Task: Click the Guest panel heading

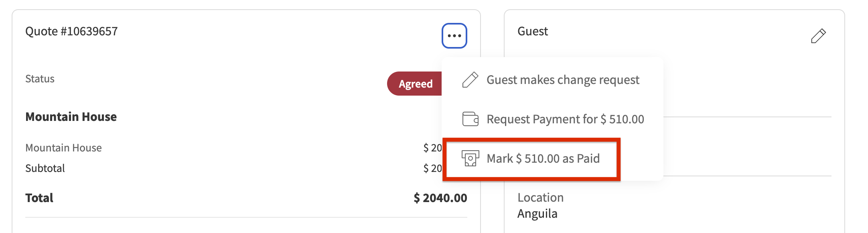Action: click(x=532, y=31)
